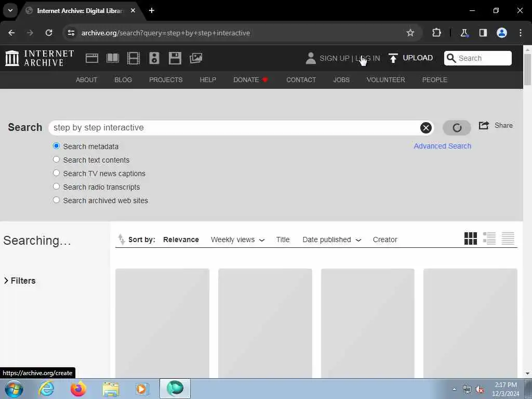Switch to compact list view
Image resolution: width=532 pixels, height=399 pixels.
pos(508,238)
